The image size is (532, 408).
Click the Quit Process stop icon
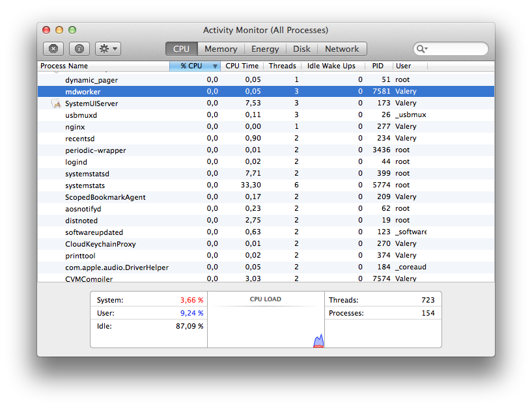click(x=53, y=49)
